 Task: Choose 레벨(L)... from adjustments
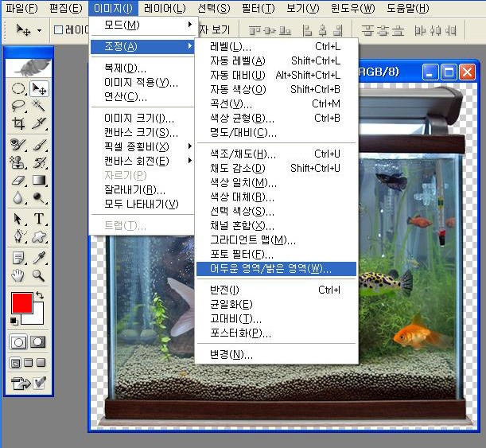coord(276,46)
